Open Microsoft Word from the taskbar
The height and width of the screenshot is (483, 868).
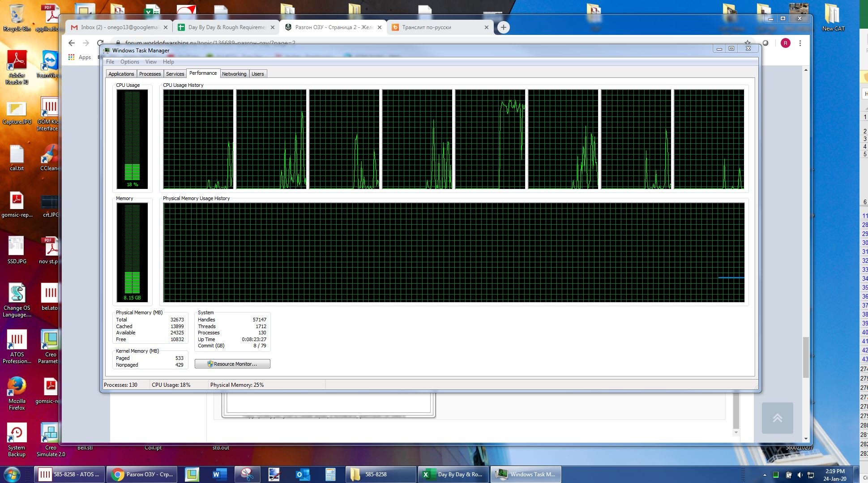[219, 474]
